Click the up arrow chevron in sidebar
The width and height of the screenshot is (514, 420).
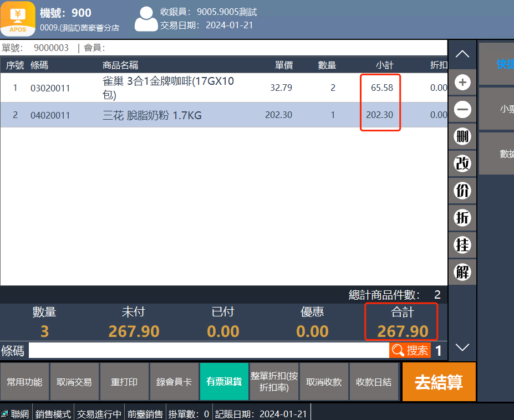pyautogui.click(x=462, y=54)
